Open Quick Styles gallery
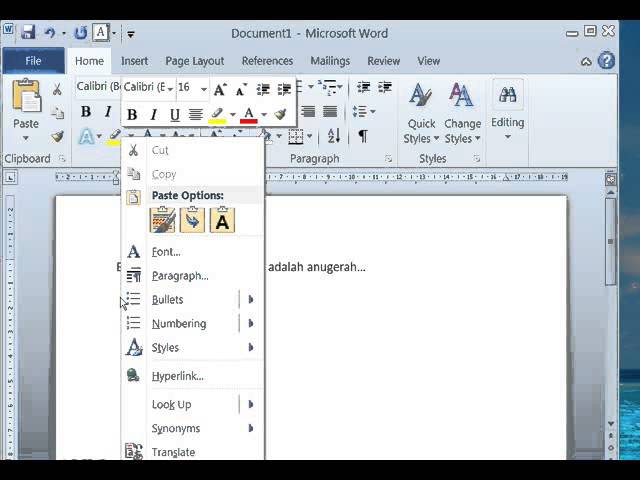The height and width of the screenshot is (480, 640). (421, 113)
